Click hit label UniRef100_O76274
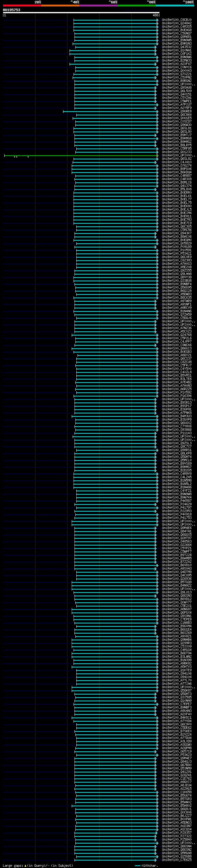This screenshot has width=197, height=868. [x=177, y=165]
